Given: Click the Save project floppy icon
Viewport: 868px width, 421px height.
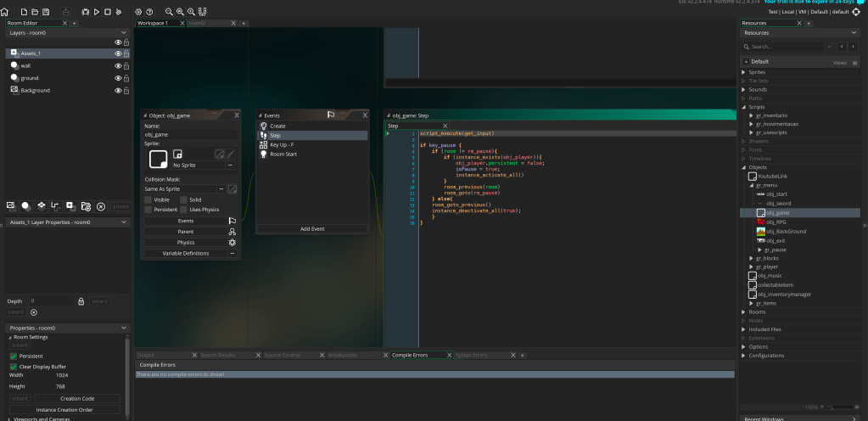Looking at the screenshot, I should 46,12.
